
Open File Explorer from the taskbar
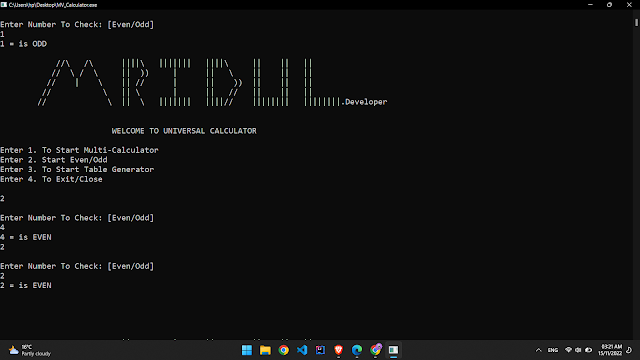pos(265,350)
